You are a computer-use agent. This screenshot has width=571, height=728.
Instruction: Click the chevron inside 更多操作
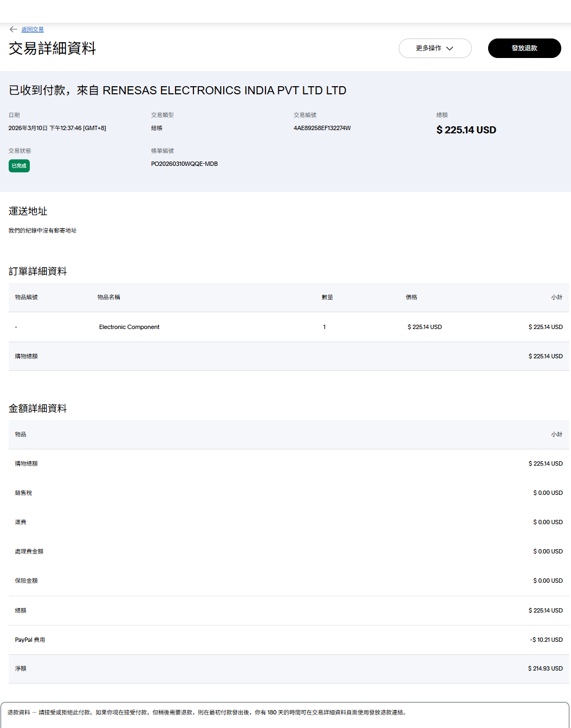[450, 48]
